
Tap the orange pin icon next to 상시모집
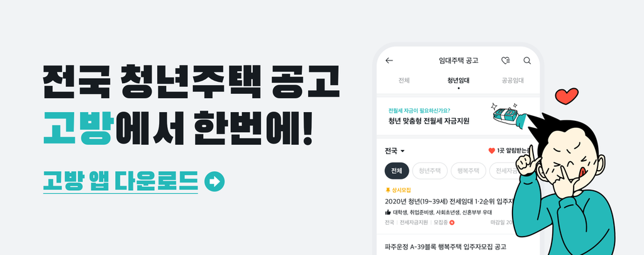(x=387, y=190)
